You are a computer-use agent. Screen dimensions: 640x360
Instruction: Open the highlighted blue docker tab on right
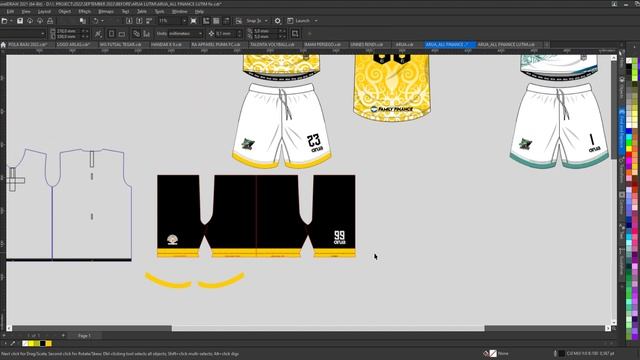click(622, 131)
